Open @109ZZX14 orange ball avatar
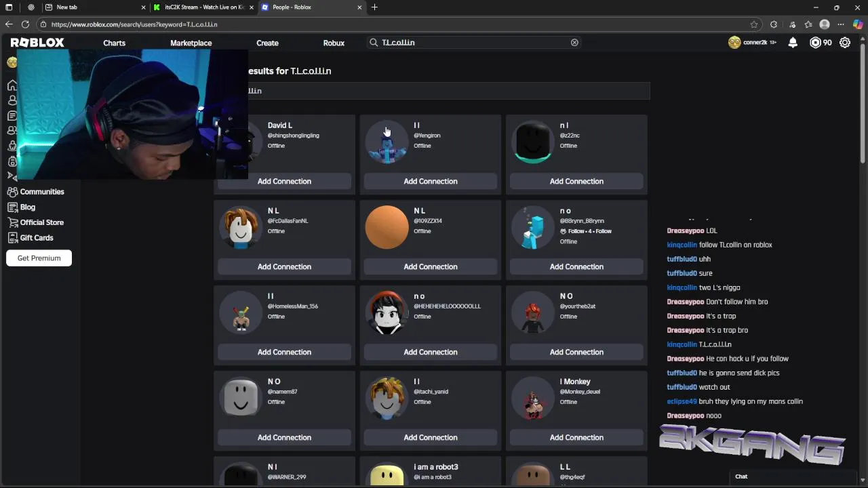Viewport: 868px width, 488px height. 387,228
